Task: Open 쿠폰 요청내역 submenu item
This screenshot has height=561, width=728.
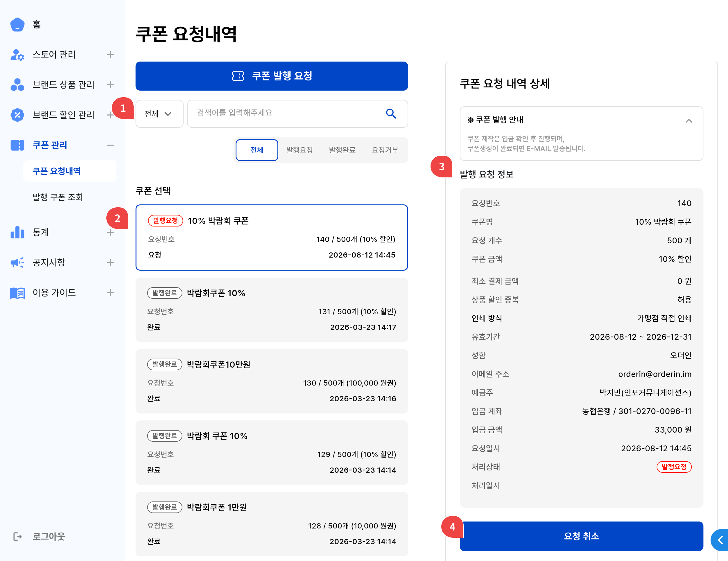Action: tap(70, 171)
